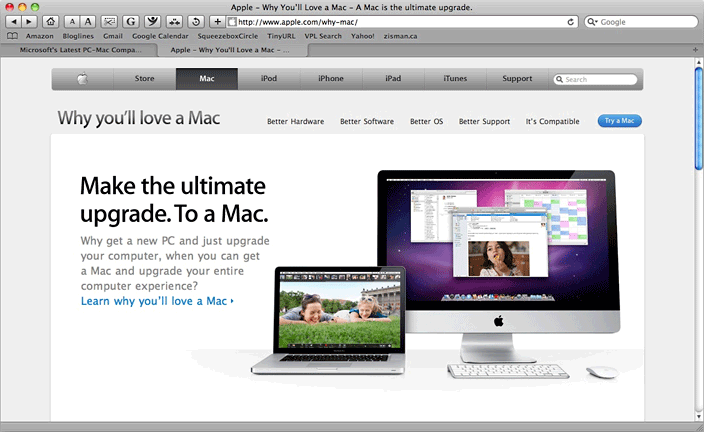Image resolution: width=704 pixels, height=432 pixels.
Task: Open the home page
Action: [51, 22]
